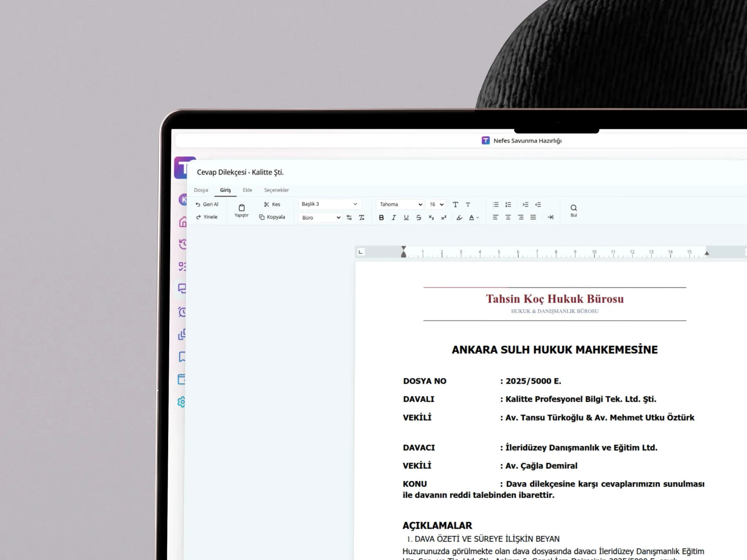Click the clear formatting icon
This screenshot has height=560, width=747.
click(361, 218)
